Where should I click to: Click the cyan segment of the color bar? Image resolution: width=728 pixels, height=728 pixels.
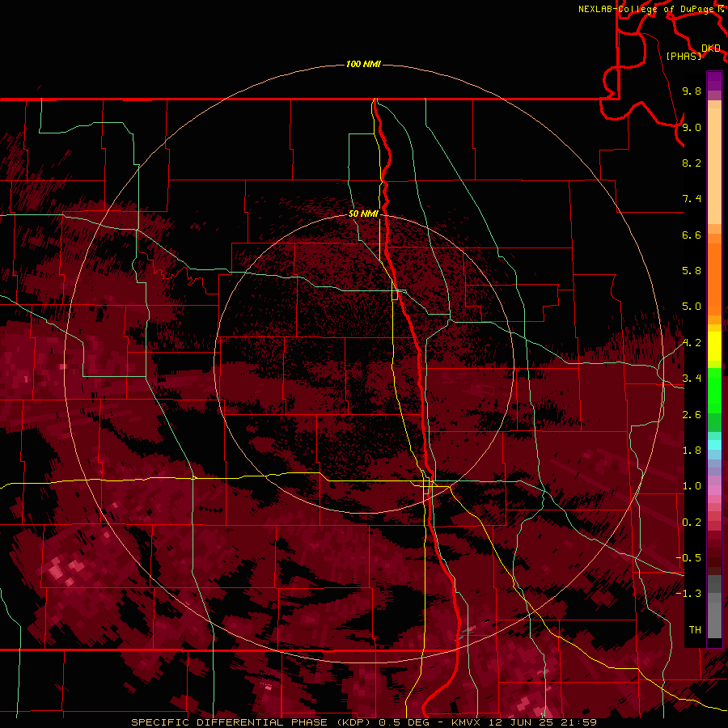pos(714,444)
